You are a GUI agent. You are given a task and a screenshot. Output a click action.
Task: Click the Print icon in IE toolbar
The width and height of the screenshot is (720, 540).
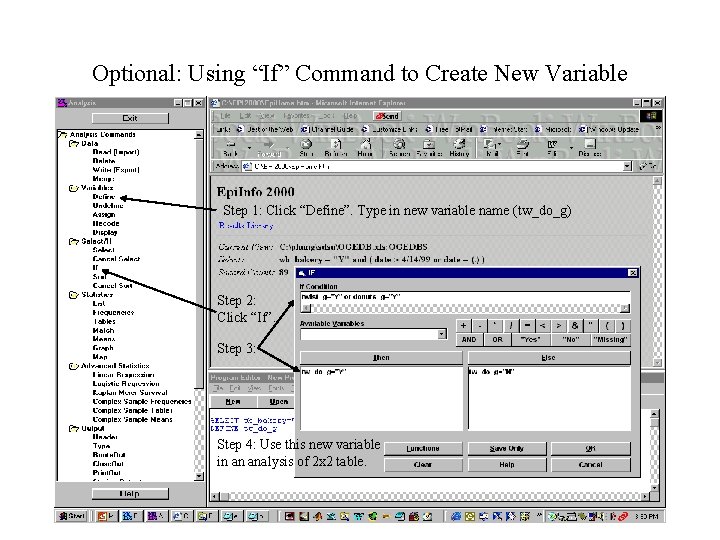coord(523,148)
